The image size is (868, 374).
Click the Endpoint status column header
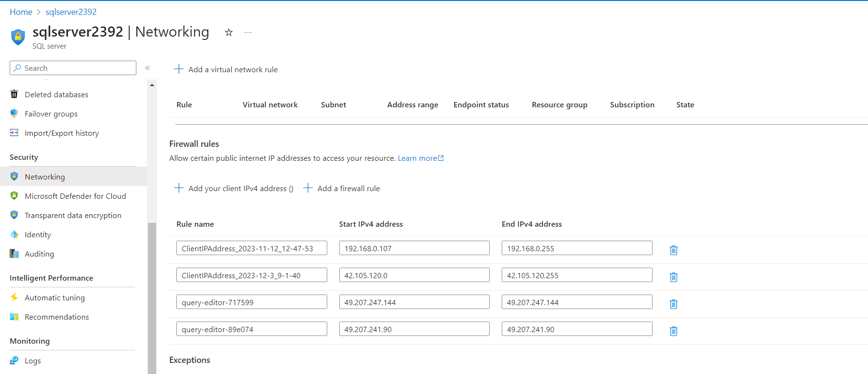tap(481, 104)
